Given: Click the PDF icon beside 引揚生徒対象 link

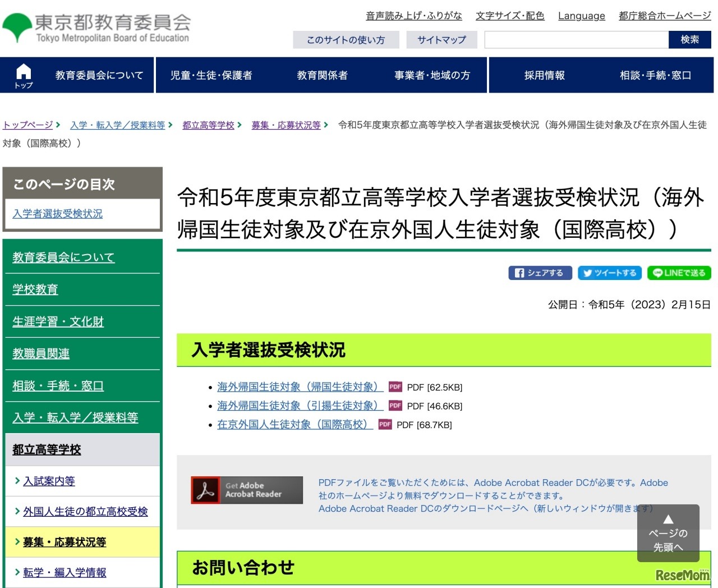Looking at the screenshot, I should 394,406.
